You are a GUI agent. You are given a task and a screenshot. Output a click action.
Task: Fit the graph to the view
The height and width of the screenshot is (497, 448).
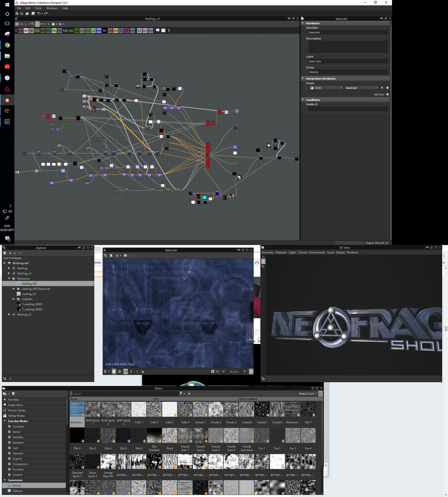[x=17, y=24]
